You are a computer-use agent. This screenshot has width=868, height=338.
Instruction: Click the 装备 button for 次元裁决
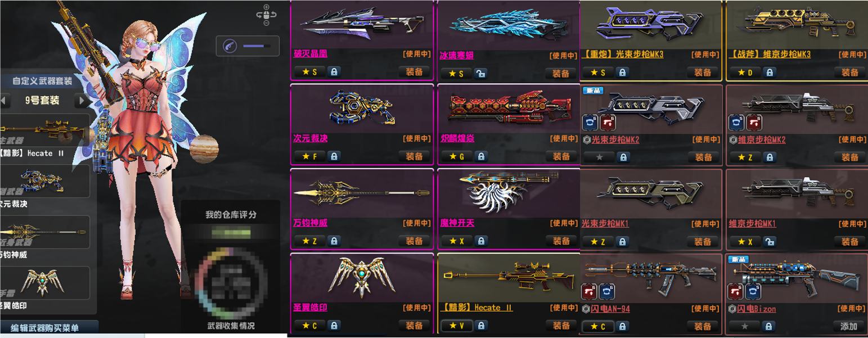(x=415, y=156)
